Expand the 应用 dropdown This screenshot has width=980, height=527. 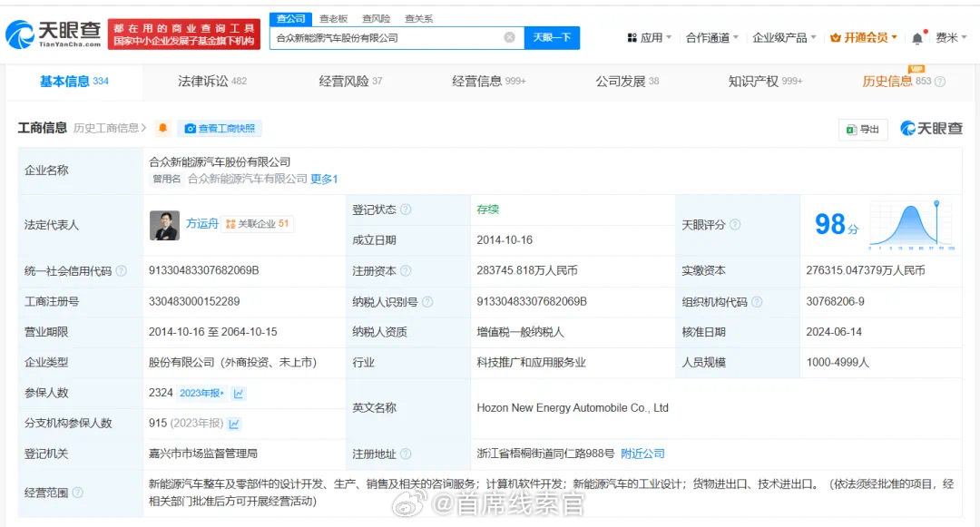pos(650,38)
